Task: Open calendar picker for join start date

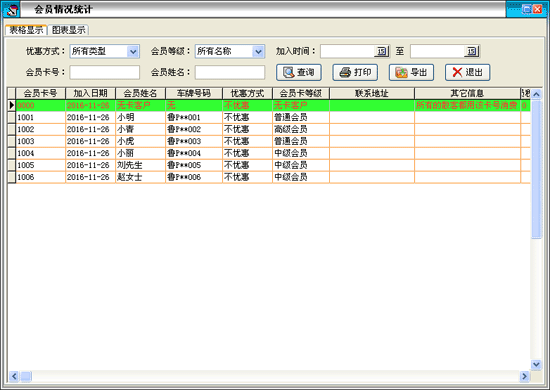Action: click(382, 51)
